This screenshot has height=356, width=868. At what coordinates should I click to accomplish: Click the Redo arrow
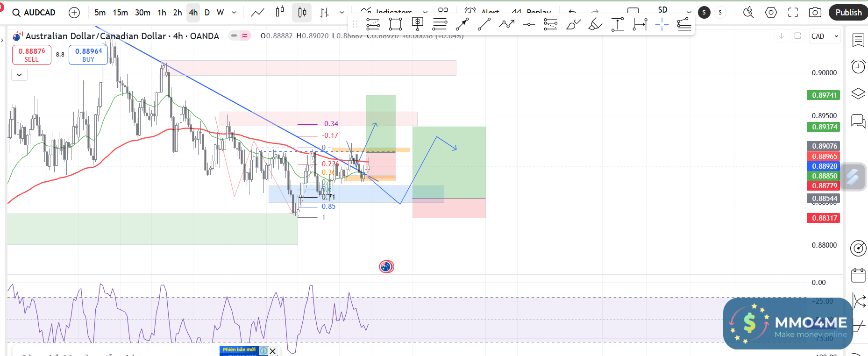tap(595, 11)
